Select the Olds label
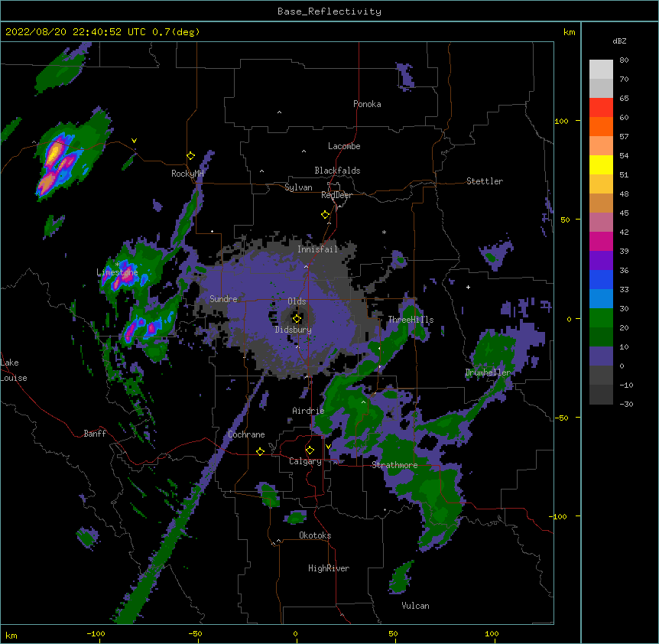 pyautogui.click(x=297, y=301)
